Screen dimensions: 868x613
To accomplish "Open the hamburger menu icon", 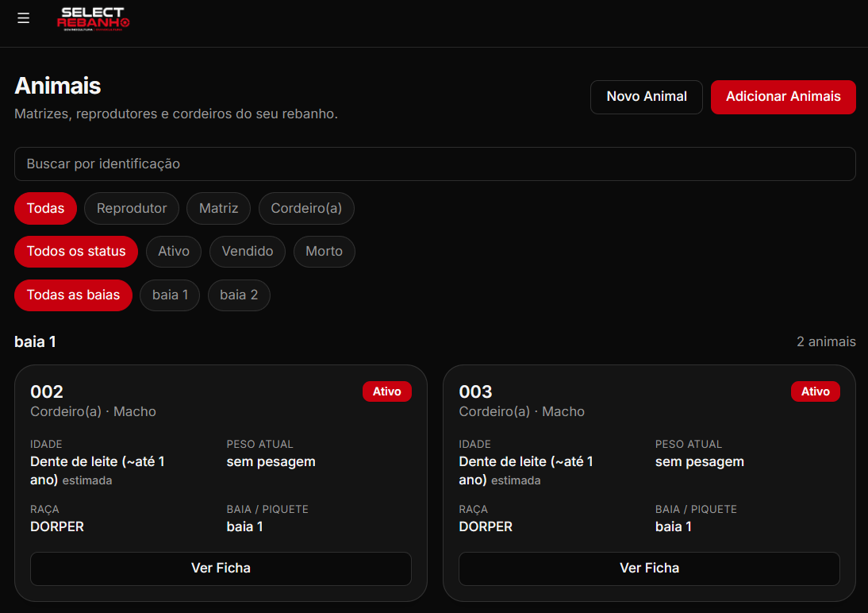I will 23,18.
